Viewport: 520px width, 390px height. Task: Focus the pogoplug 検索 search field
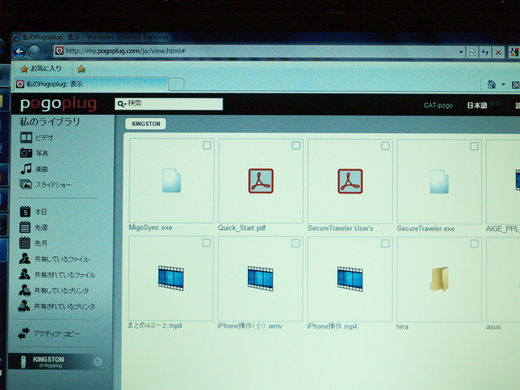click(169, 104)
